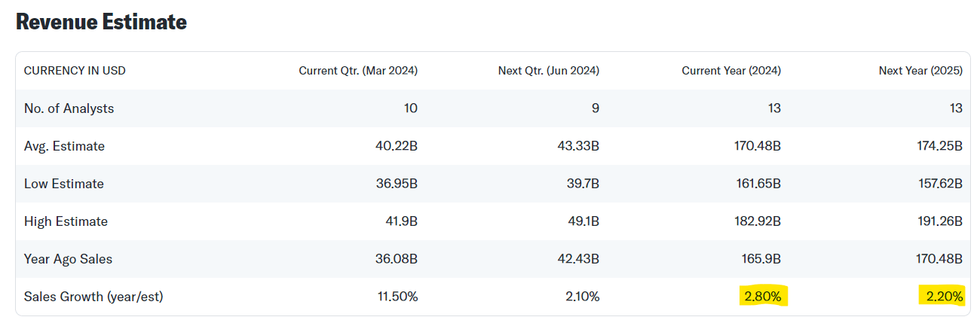Click the Sales Growth (year/est) row label
The width and height of the screenshot is (980, 320).
tap(93, 297)
